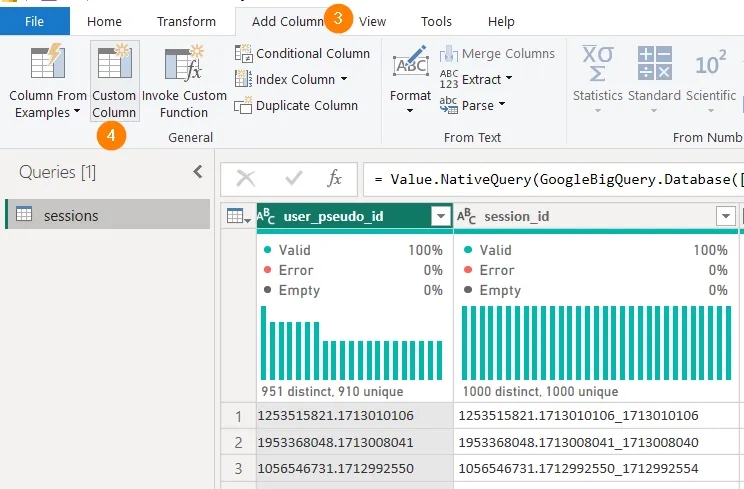Select row number 1
744x489 pixels.
coord(239,416)
